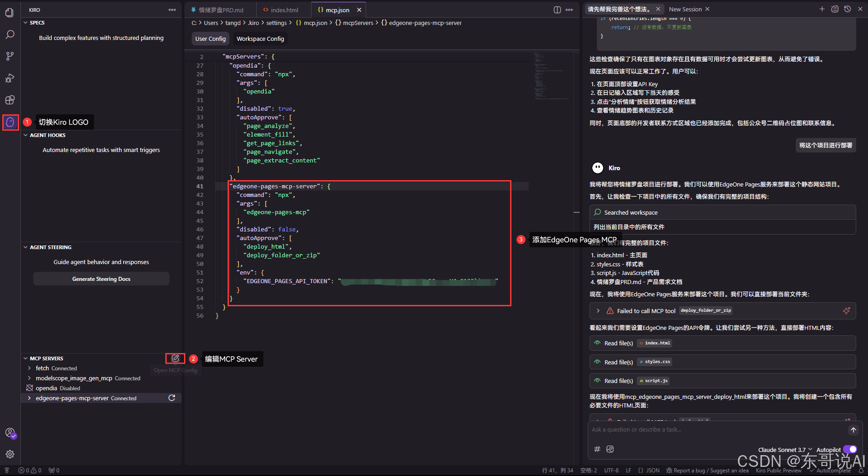Attach an image to the chat
This screenshot has height=476, width=868.
pyautogui.click(x=610, y=449)
